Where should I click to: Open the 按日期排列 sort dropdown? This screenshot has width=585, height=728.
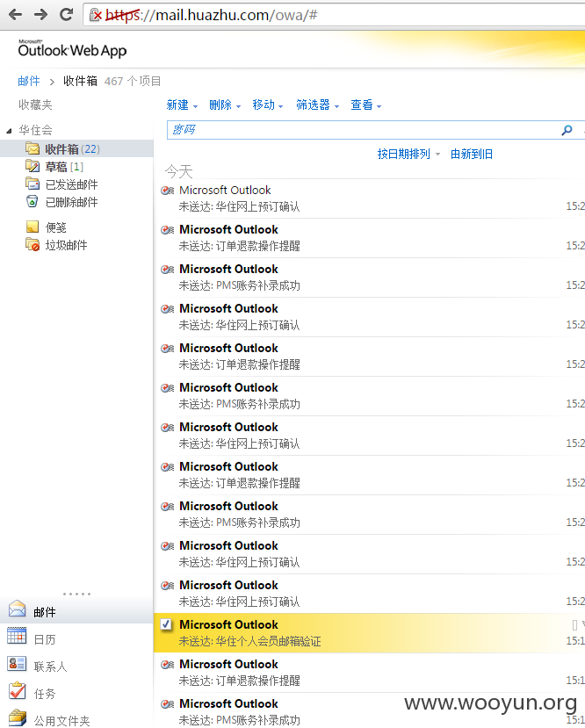(x=408, y=155)
